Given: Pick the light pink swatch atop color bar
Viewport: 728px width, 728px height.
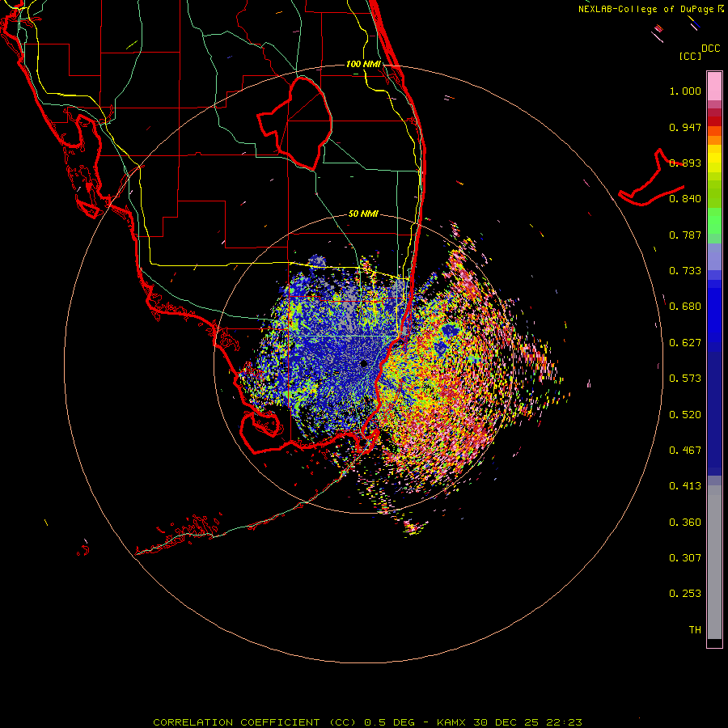Looking at the screenshot, I should point(714,87).
